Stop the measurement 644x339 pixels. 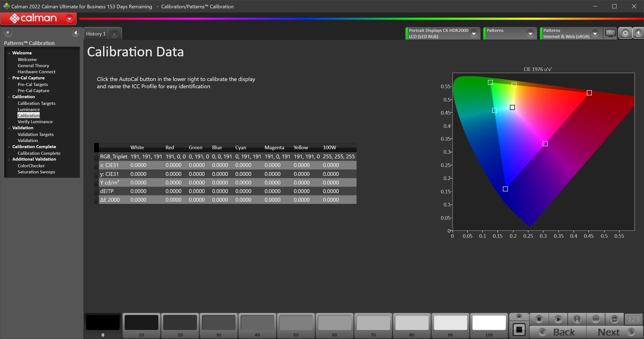tap(539, 319)
